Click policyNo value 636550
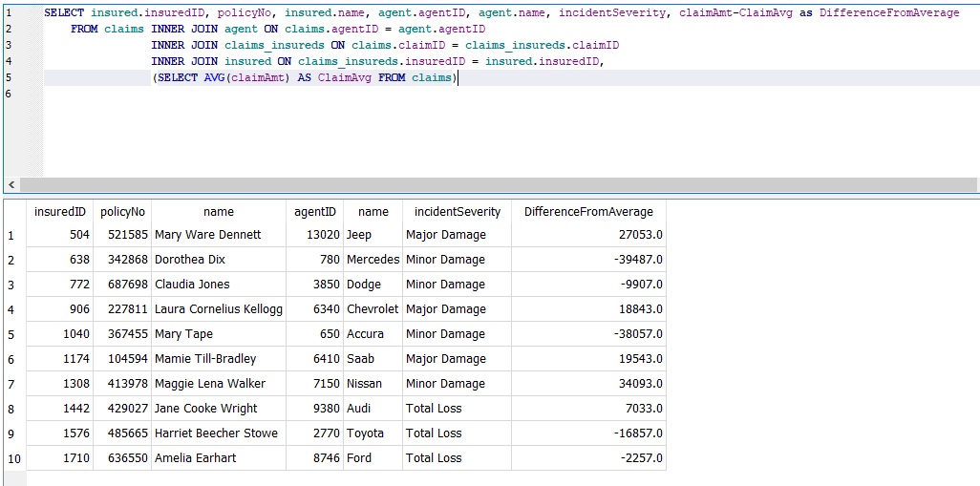This screenshot has width=980, height=486. point(122,458)
